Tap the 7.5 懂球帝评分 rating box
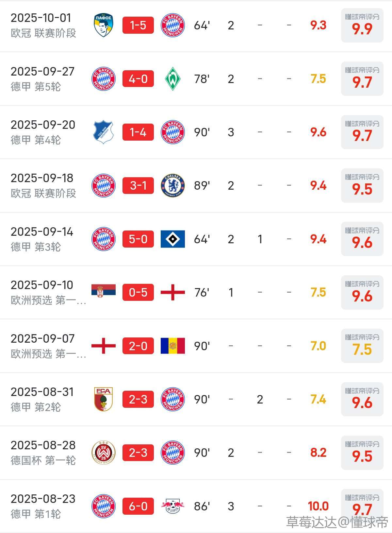This screenshot has width=392, height=533. [x=362, y=346]
